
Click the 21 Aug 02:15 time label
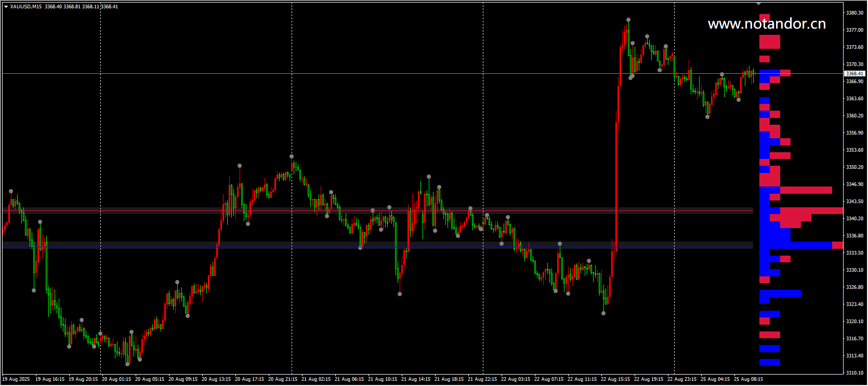click(316, 379)
